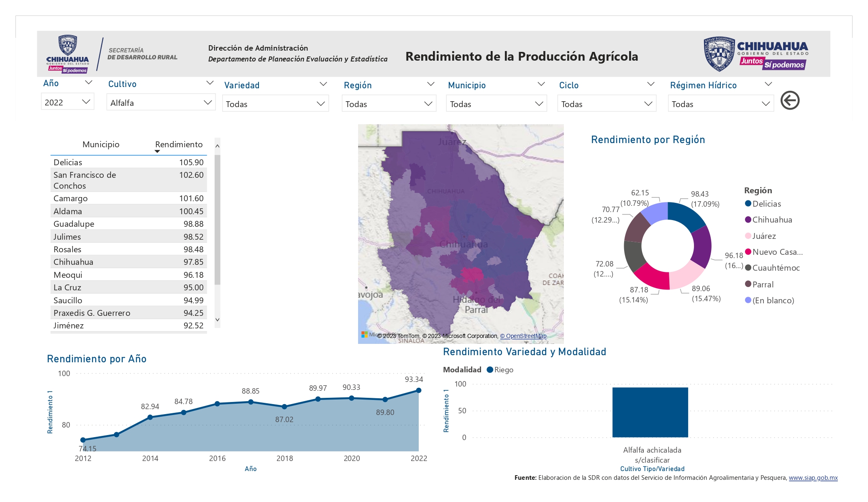Viewport: 868px width, 502px height.
Task: Open the www.siap.gob.mx source link
Action: click(813, 478)
